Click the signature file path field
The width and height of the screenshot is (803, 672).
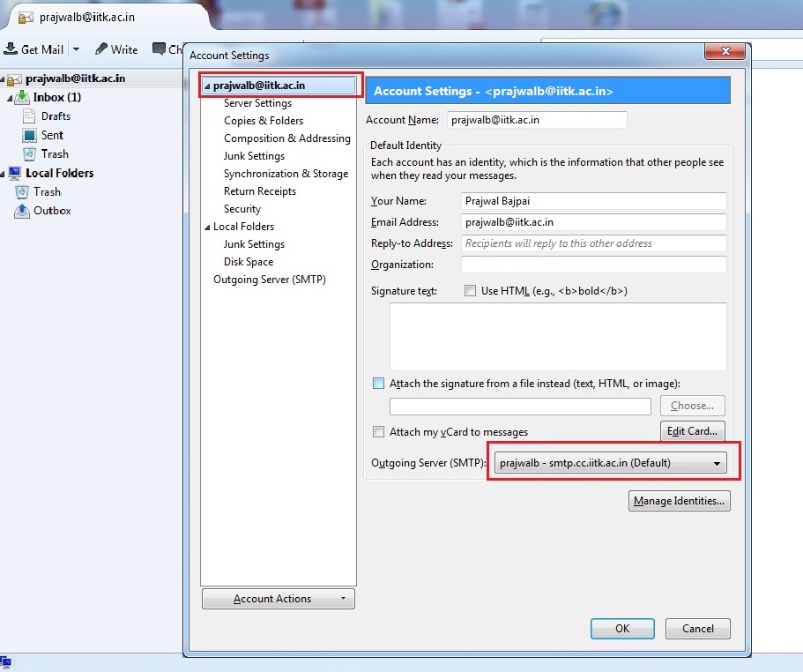pyautogui.click(x=520, y=407)
